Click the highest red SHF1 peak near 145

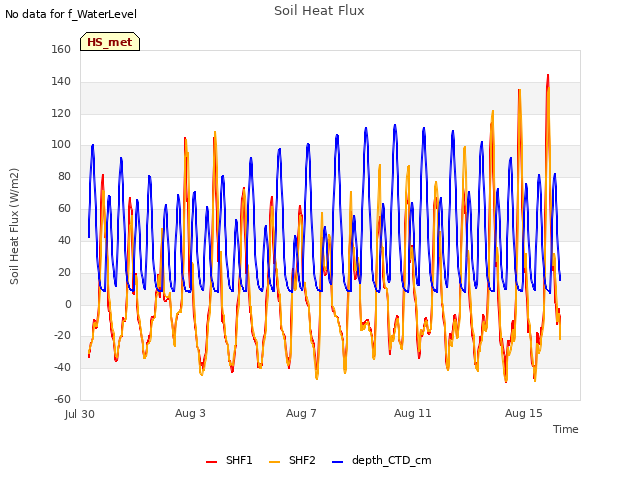[x=548, y=76]
